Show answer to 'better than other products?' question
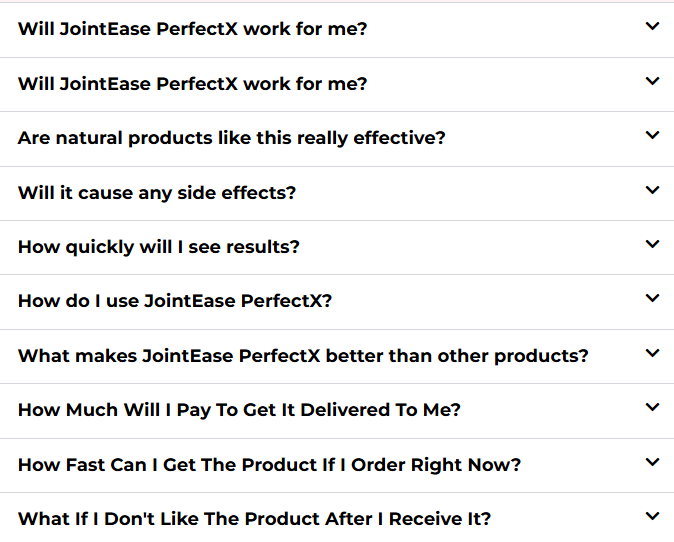The width and height of the screenshot is (674, 542). coord(303,355)
